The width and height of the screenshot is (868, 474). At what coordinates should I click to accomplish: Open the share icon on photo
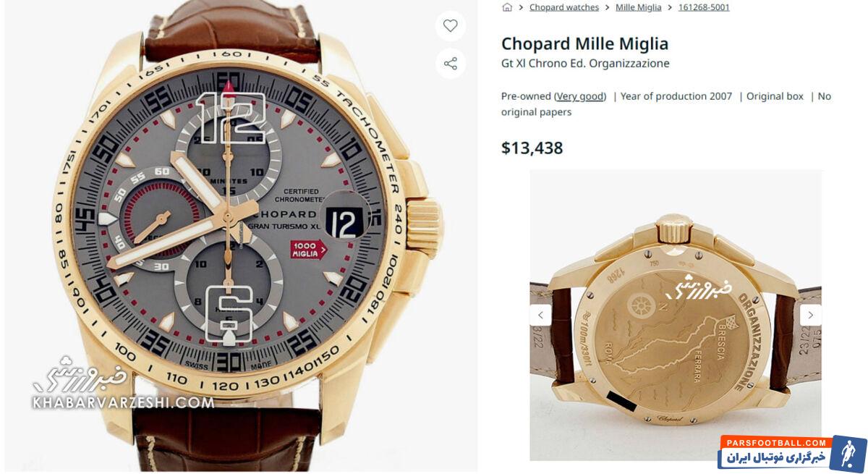450,64
